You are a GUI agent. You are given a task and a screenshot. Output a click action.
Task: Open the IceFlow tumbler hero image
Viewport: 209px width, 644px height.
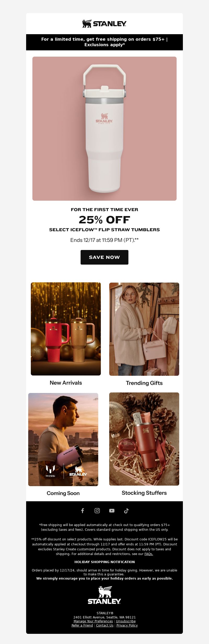(104, 129)
